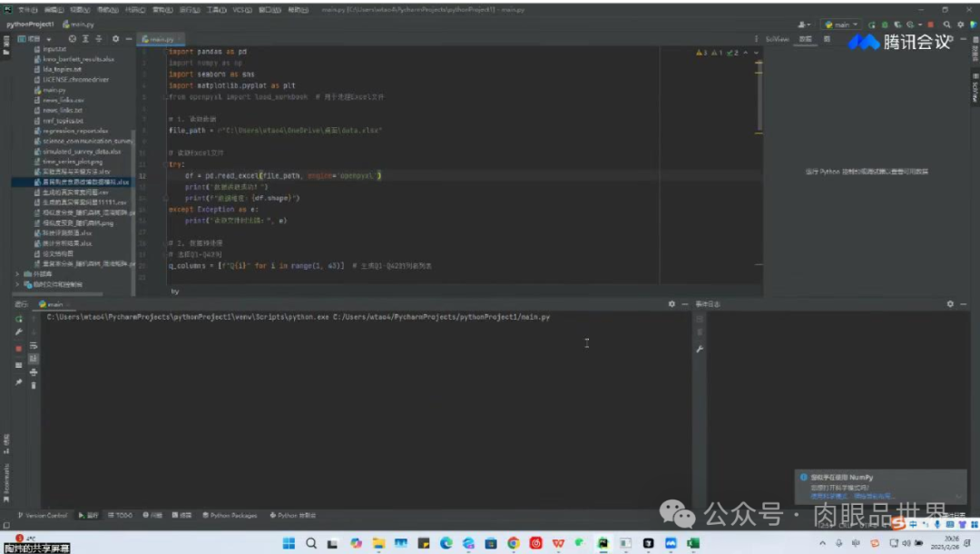Click the profiler run icon
The image size is (980, 554).
tap(911, 25)
